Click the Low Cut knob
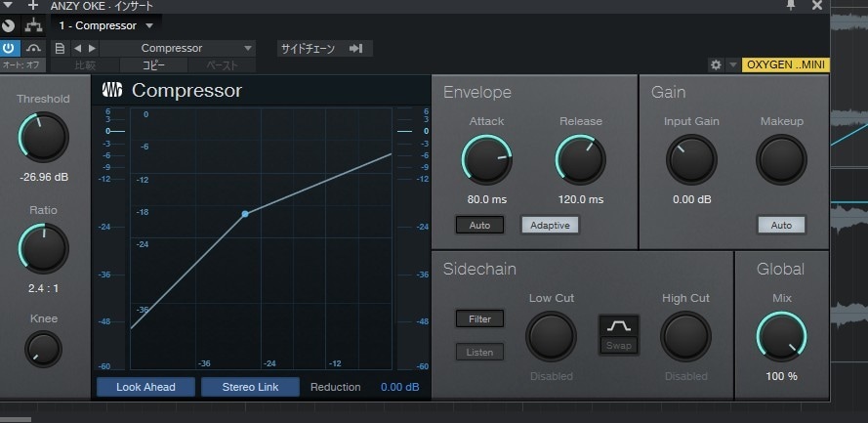 (551, 336)
